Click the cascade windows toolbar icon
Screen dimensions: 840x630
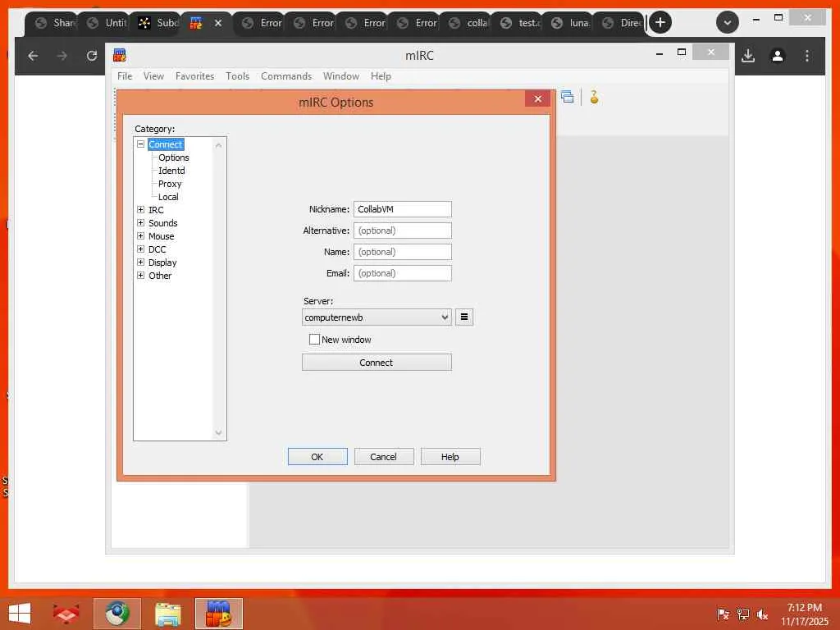(x=568, y=97)
